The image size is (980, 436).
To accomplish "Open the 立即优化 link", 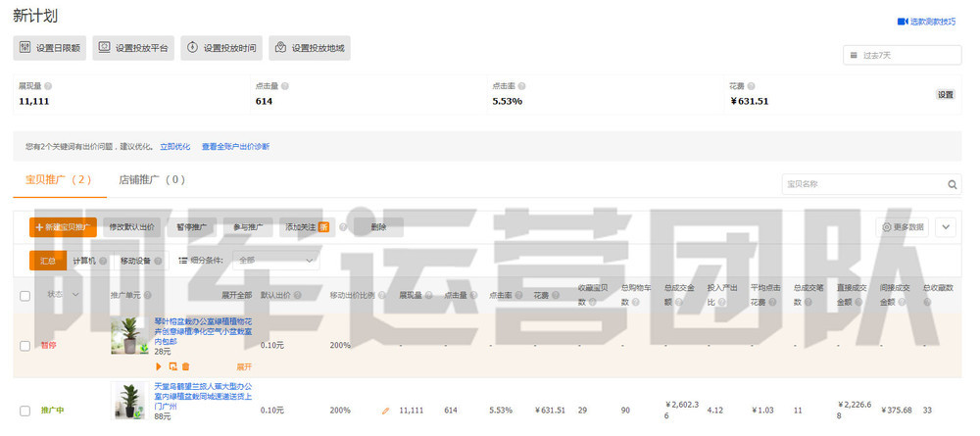I will (x=175, y=146).
